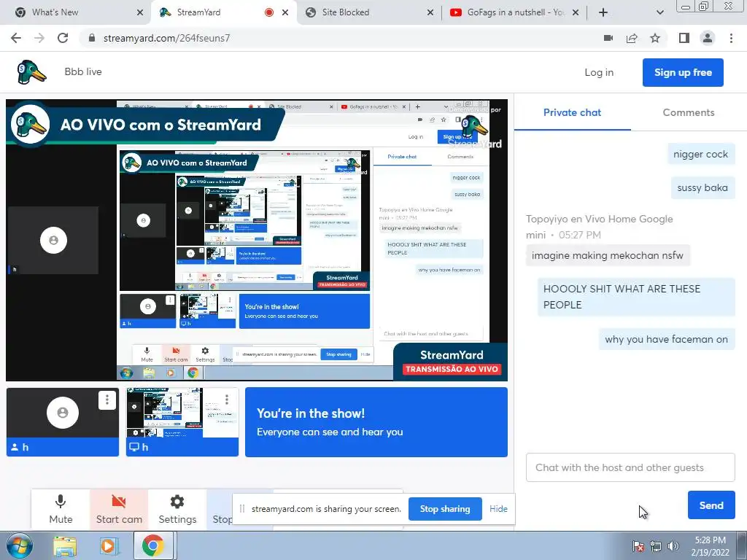Click the Send chat button
The width and height of the screenshot is (747, 560).
click(711, 505)
